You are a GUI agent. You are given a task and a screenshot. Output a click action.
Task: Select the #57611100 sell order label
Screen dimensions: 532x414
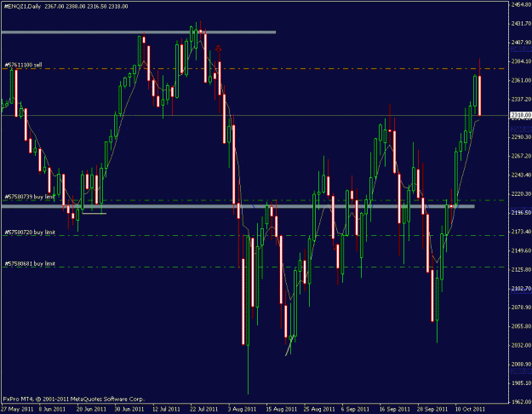point(23,65)
